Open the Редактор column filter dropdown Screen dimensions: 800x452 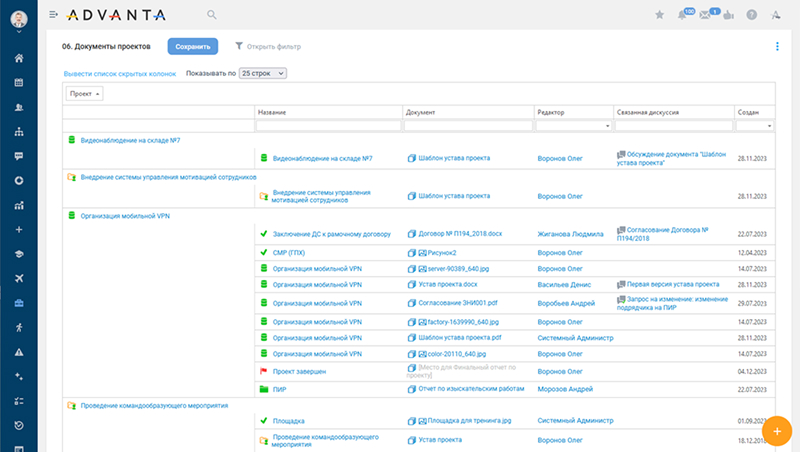(607, 127)
